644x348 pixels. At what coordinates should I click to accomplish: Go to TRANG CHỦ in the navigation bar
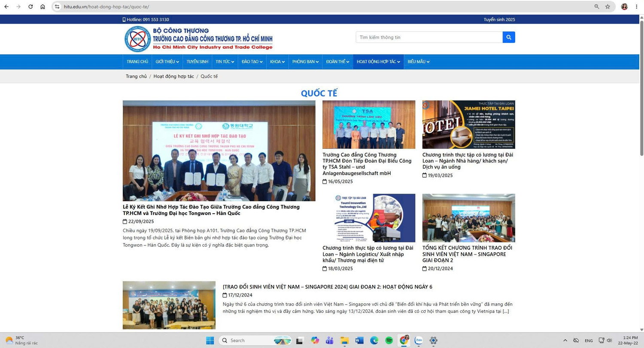[x=137, y=62]
